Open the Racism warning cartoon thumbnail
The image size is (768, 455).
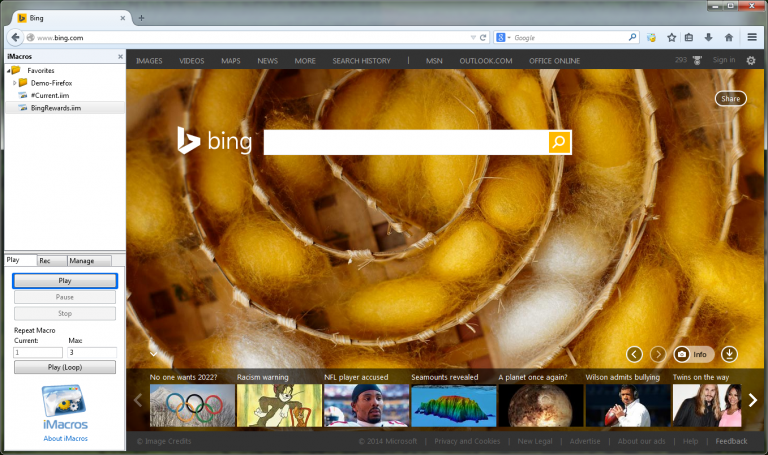point(279,405)
